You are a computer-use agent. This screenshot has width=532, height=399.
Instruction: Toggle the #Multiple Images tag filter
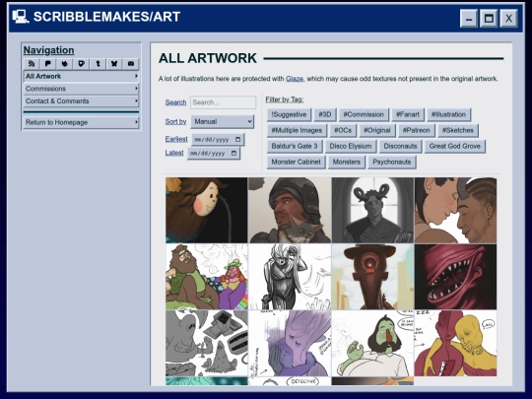(x=297, y=131)
